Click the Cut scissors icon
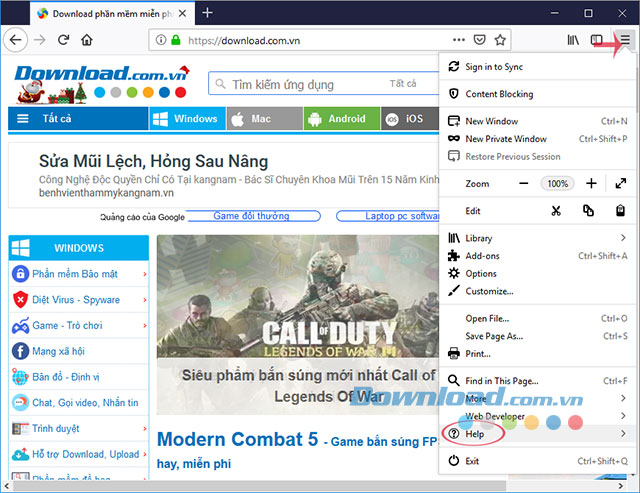 click(556, 211)
